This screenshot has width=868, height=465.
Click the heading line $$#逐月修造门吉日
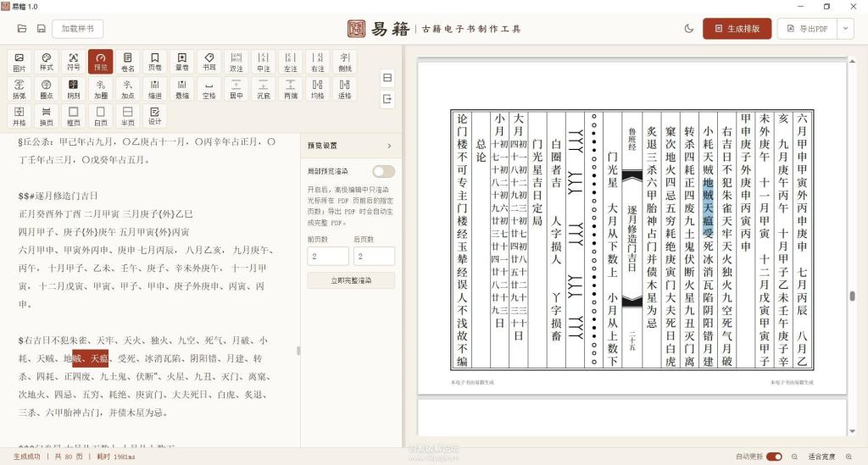(58, 196)
